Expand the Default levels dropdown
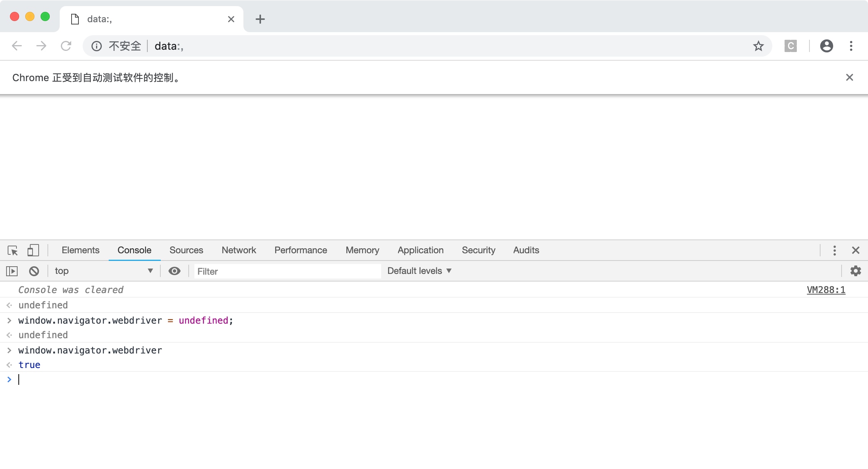 pyautogui.click(x=419, y=270)
